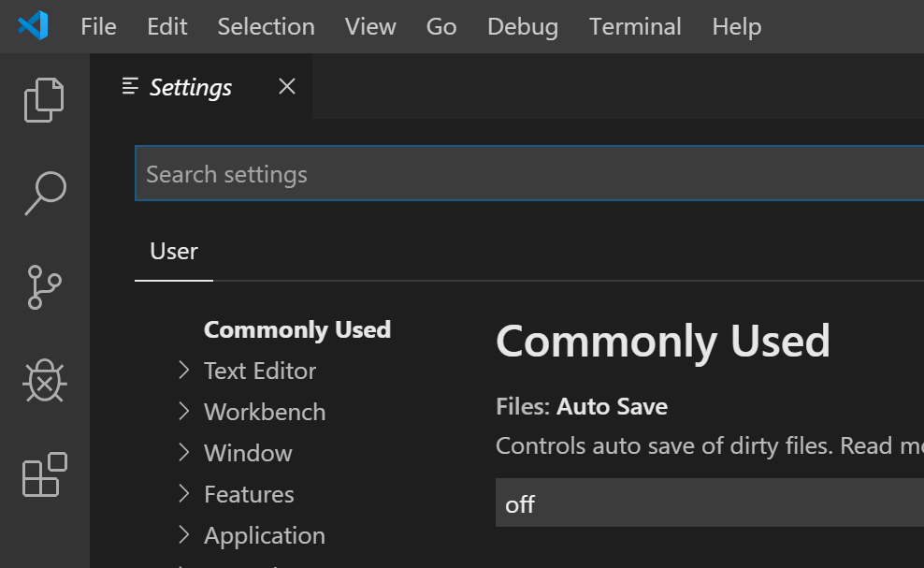Close the Settings editor tab
Viewport: 924px width, 568px height.
[x=287, y=87]
